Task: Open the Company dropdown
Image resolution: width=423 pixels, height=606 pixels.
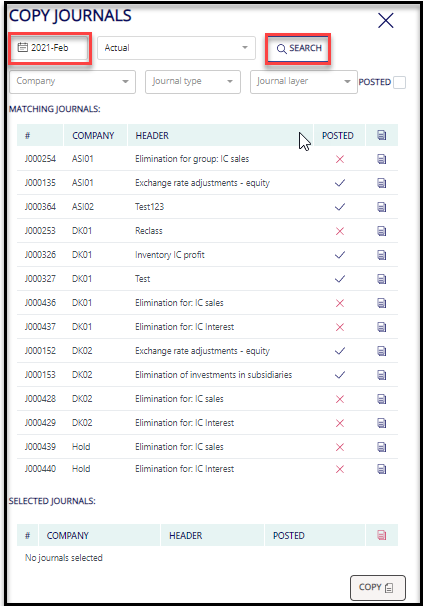Action: pos(72,82)
